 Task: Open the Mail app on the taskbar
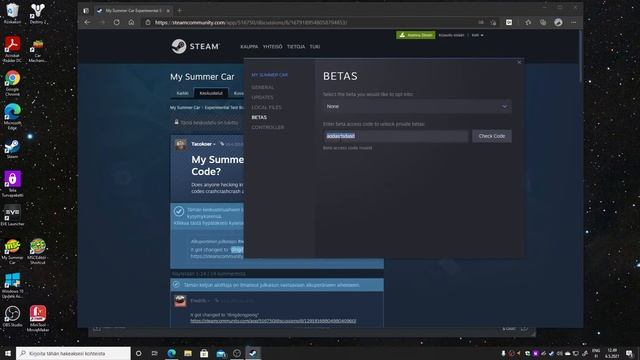coord(221,353)
